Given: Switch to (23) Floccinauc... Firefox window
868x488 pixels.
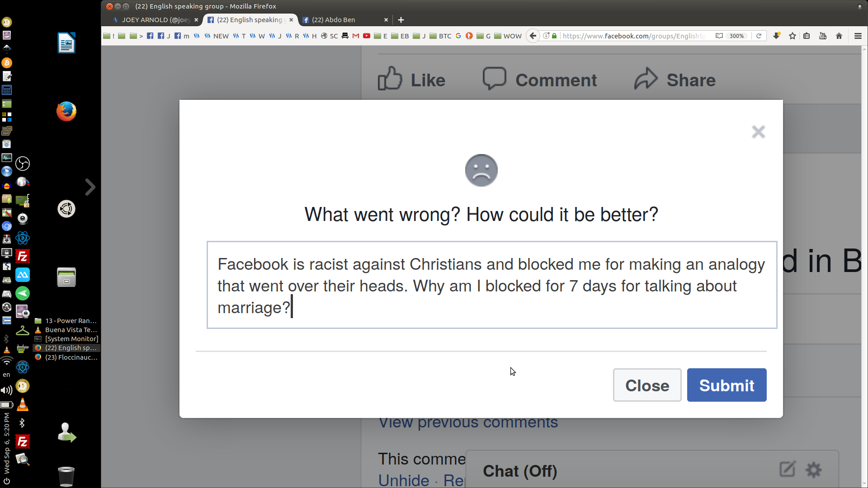Looking at the screenshot, I should coord(66,357).
